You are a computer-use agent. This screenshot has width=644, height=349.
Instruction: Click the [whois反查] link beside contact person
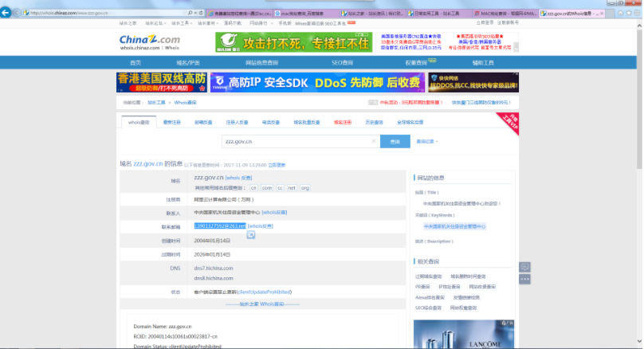coord(274,212)
